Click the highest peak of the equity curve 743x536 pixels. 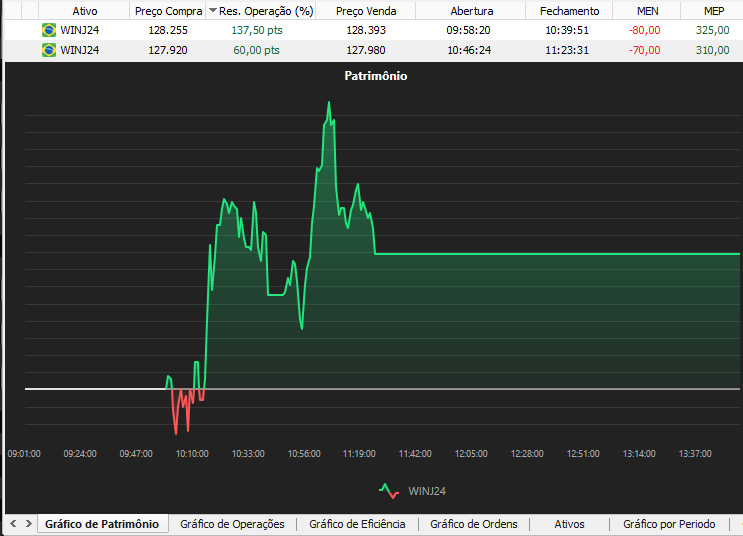click(329, 103)
